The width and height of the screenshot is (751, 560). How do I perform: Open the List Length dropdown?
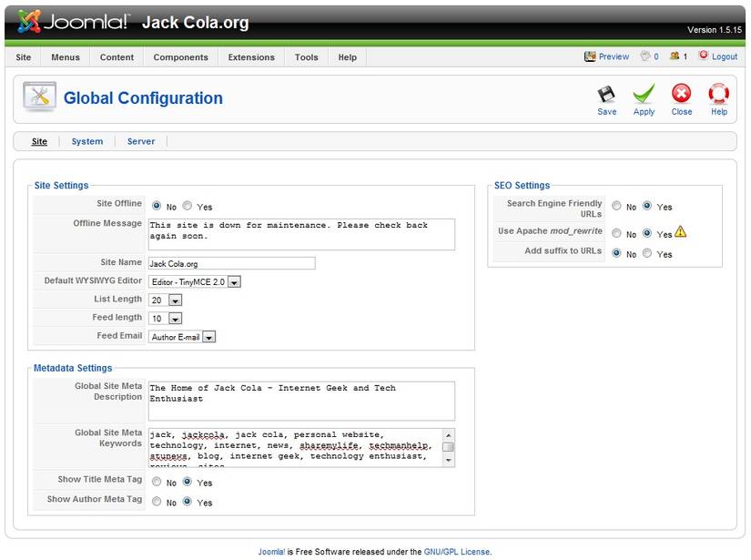tap(166, 300)
